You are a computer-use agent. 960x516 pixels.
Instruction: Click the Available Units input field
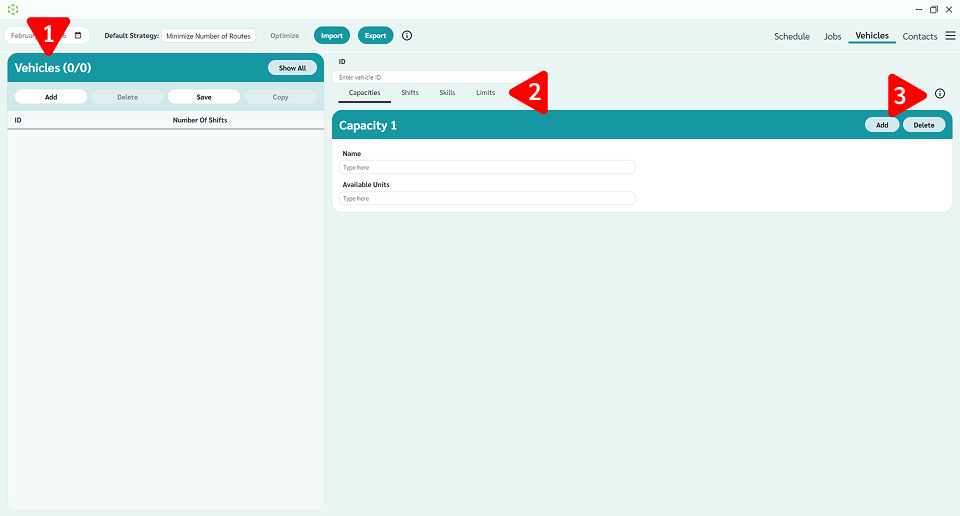[487, 198]
